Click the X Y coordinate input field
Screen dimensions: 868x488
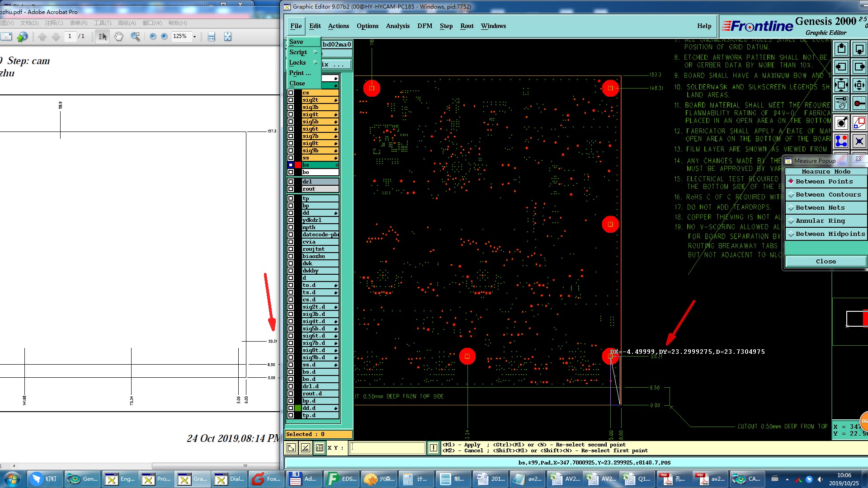[387, 448]
